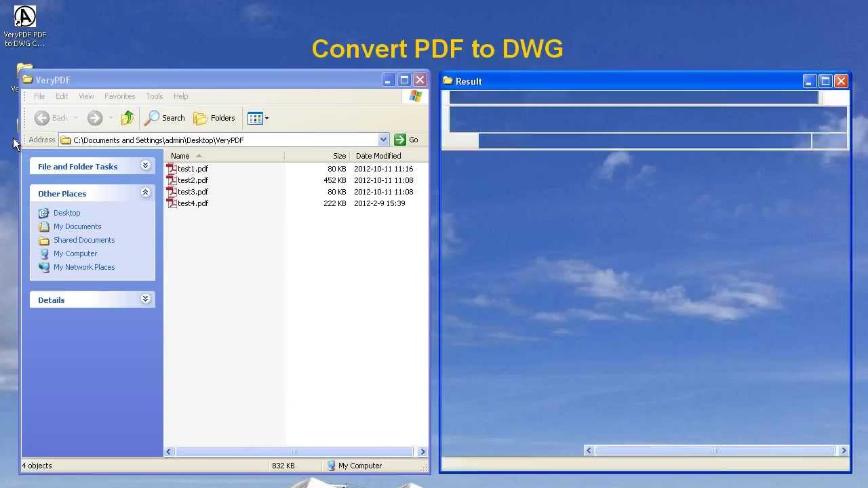This screenshot has height=488, width=868.
Task: Click the 4 objects status bar text
Action: (37, 466)
